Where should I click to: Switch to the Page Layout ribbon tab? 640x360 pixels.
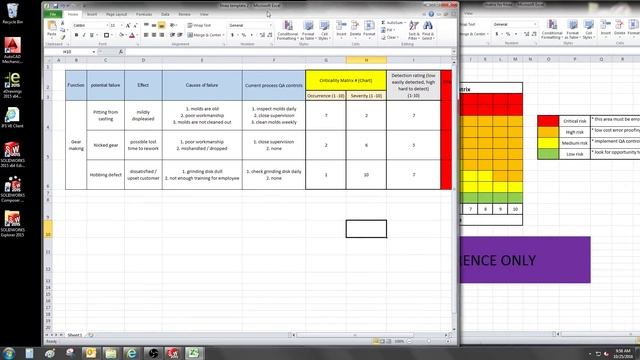pyautogui.click(x=116, y=14)
